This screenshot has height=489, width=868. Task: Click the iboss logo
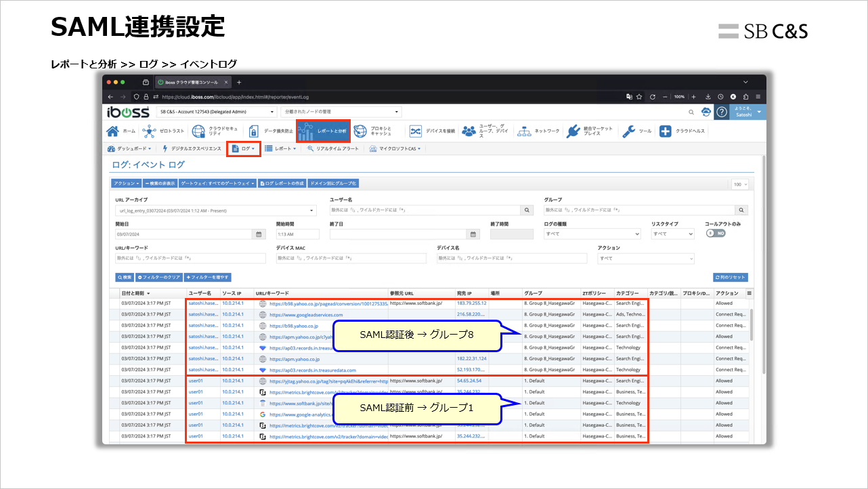click(x=128, y=112)
